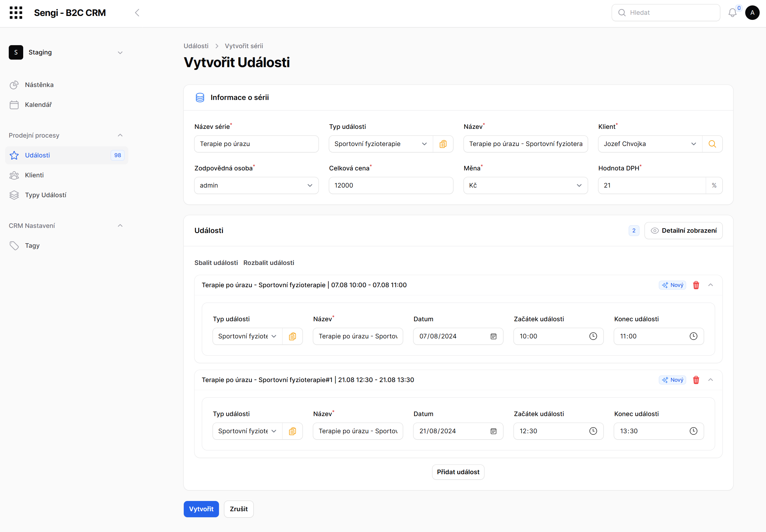Open Typy Událostí sidebar item
The height and width of the screenshot is (532, 766).
click(66, 195)
